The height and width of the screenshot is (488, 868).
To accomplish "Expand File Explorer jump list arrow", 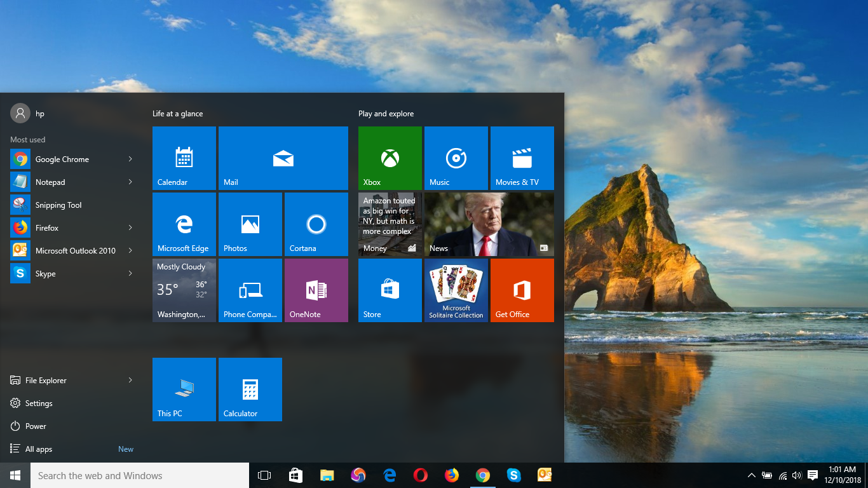I will 130,380.
